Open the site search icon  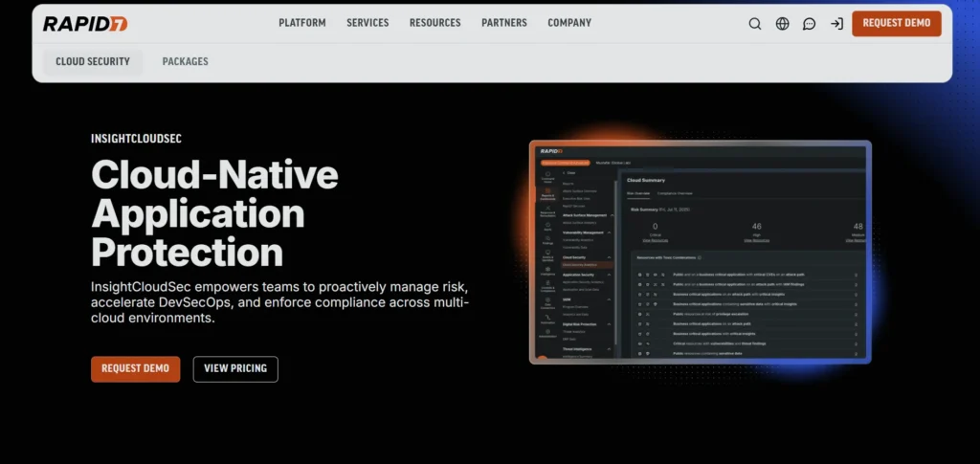pos(755,24)
